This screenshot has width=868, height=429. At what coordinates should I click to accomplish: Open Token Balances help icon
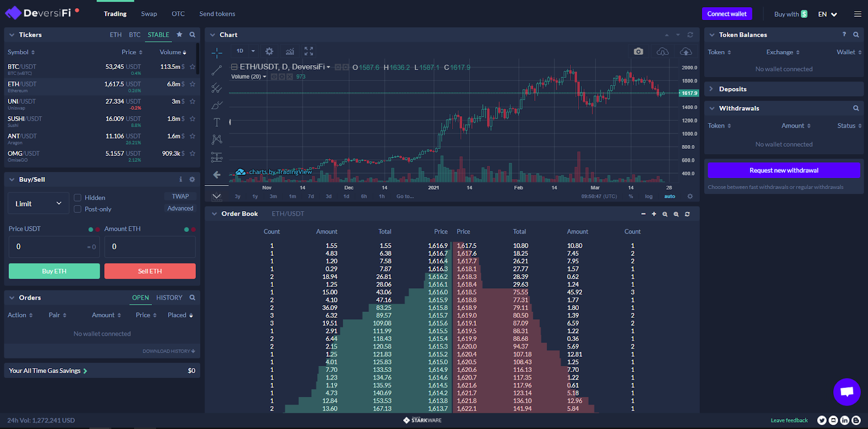pyautogui.click(x=844, y=34)
